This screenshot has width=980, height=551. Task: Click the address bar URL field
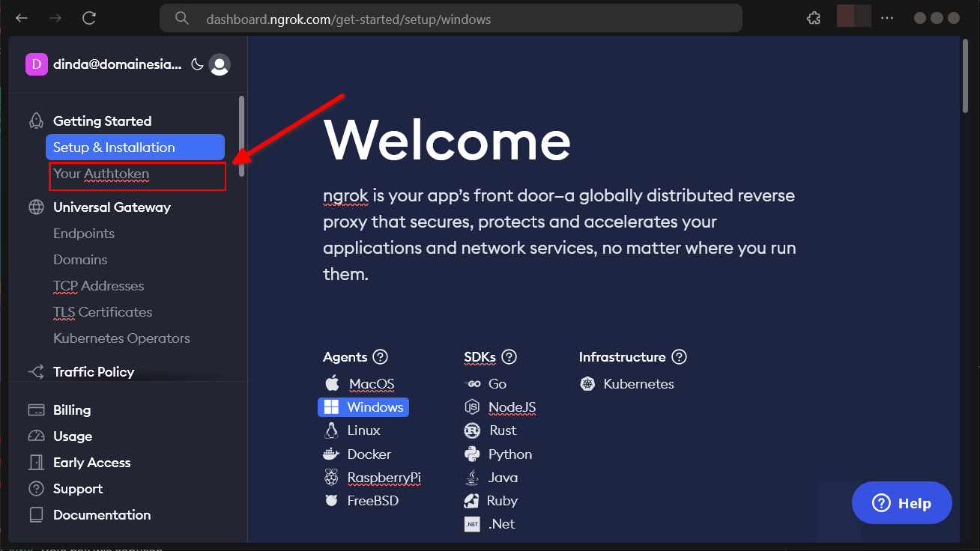pos(451,19)
